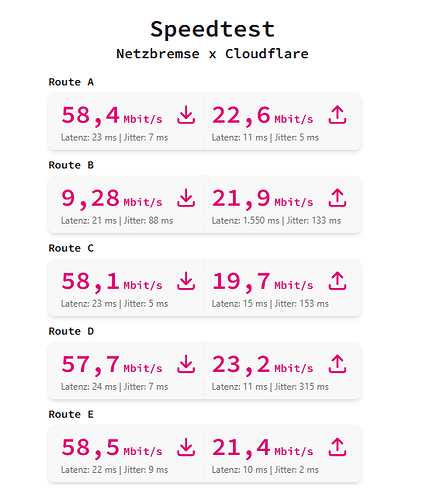Click the Route C upload icon
Screen dimensions: 427x500
337,281
